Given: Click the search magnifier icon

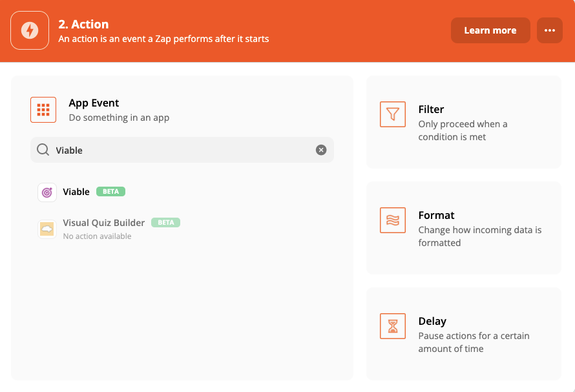Looking at the screenshot, I should tap(43, 150).
